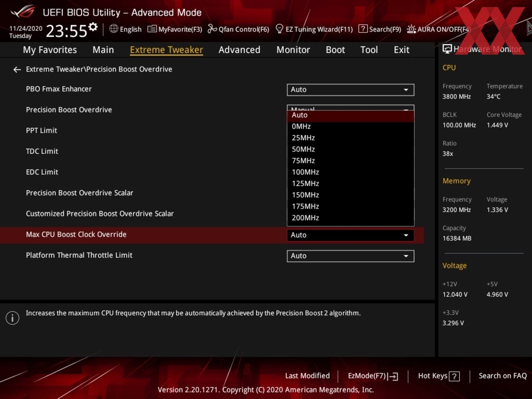Viewport: 532px width, 399px height.
Task: Toggle AURA ON/OFF lighting
Action: (438, 29)
